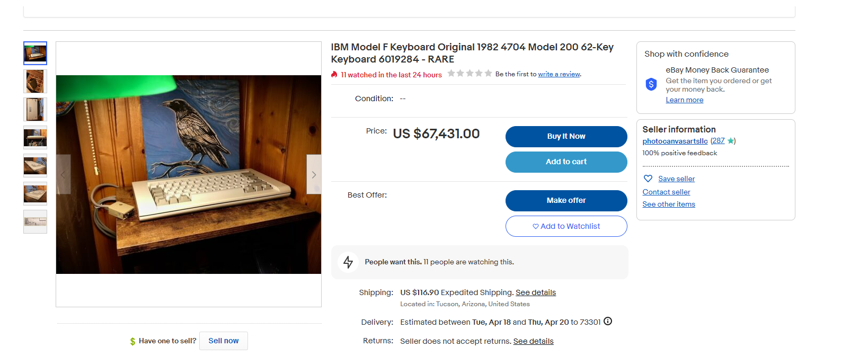Screen dimensions: 868x356
Task: Click the review star rating icons
Action: tap(470, 74)
